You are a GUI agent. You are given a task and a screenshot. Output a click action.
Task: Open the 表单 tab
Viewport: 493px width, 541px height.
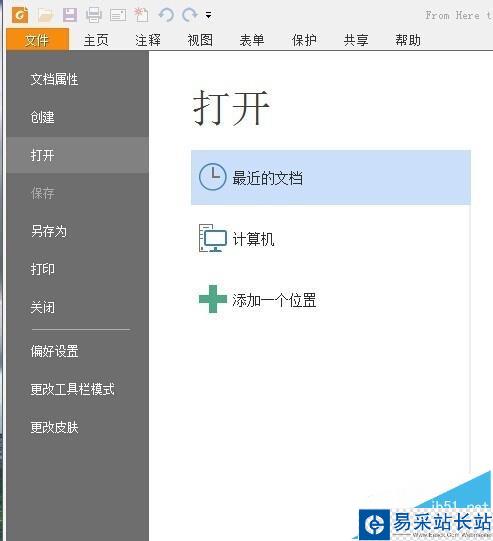(x=252, y=40)
